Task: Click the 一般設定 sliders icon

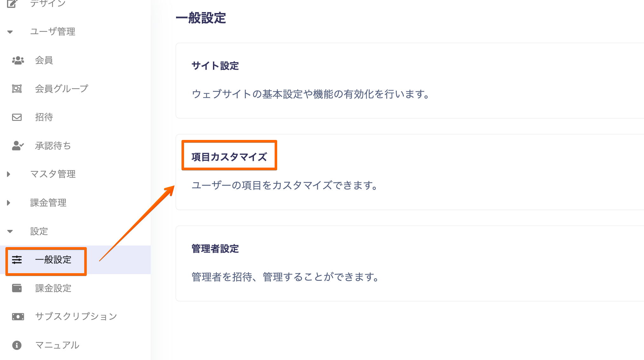Action: [x=17, y=260]
